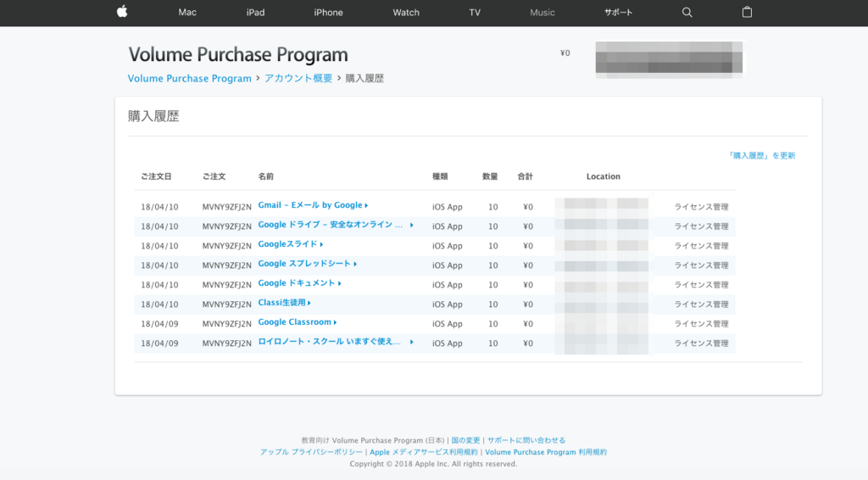
Task: Open Google ドライブ app link
Action: point(331,225)
